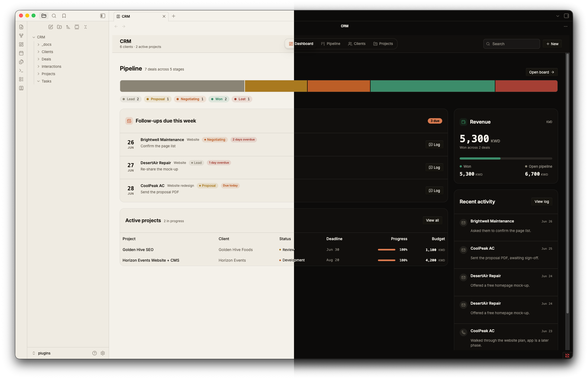Open templates copy ribbon icon
Screen dimensions: 588x379
point(21,62)
